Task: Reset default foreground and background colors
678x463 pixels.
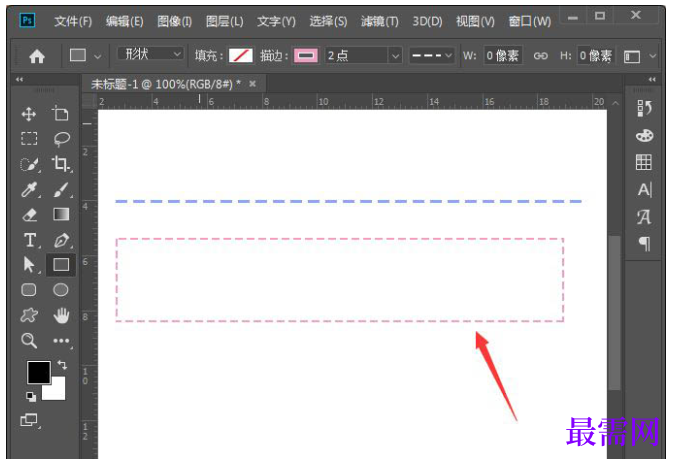Action: tap(31, 396)
